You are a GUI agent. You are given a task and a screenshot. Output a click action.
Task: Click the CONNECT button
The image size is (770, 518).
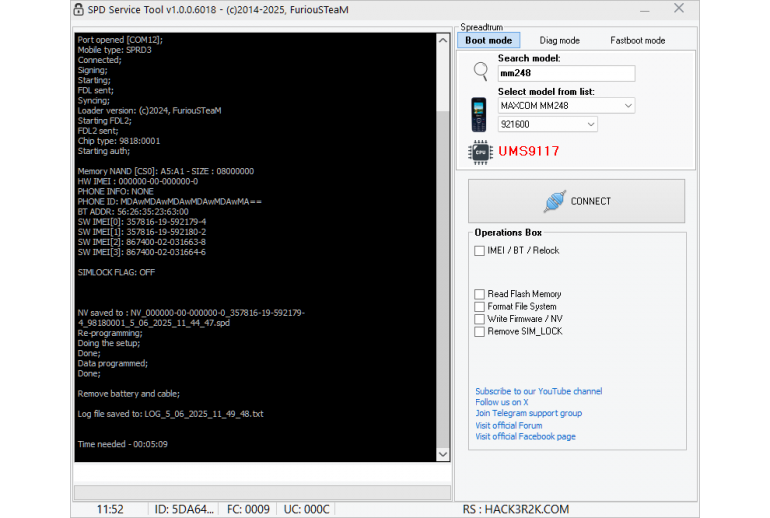pyautogui.click(x=576, y=201)
